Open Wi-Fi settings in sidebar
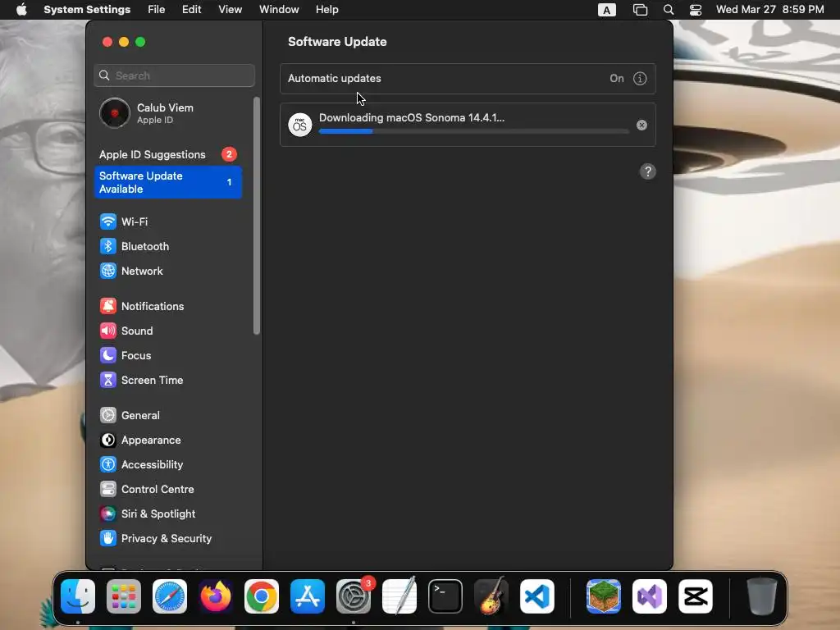This screenshot has height=630, width=840. (x=167, y=221)
